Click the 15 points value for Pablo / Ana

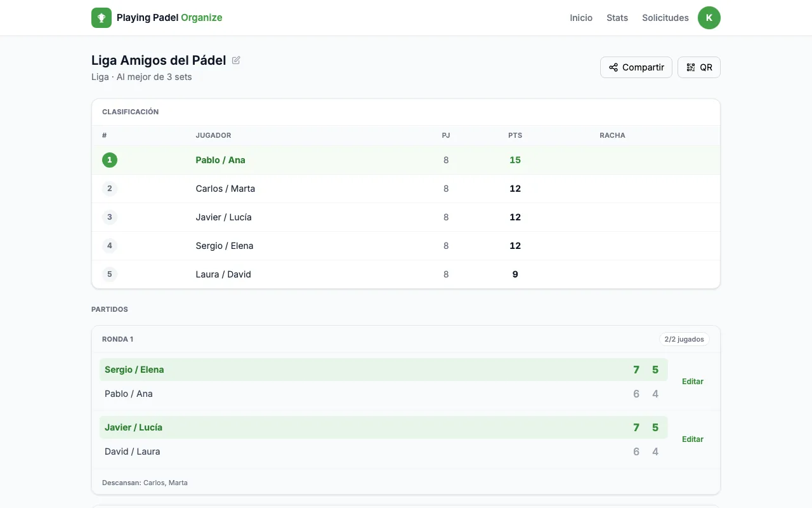(515, 160)
